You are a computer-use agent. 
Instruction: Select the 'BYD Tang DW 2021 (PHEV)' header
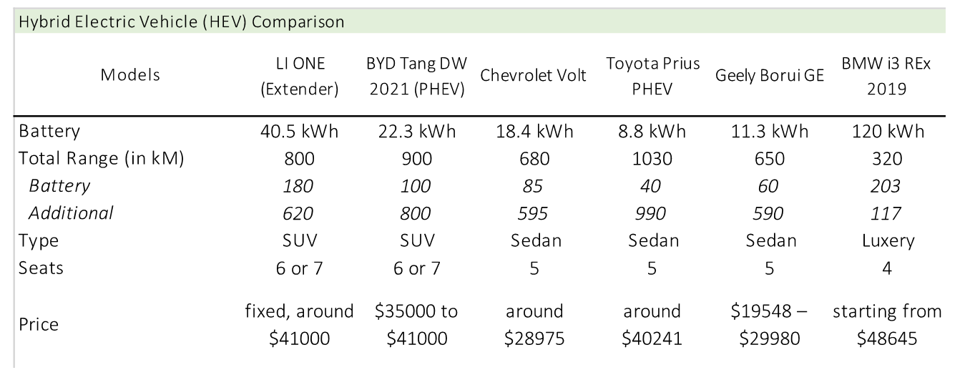point(416,74)
